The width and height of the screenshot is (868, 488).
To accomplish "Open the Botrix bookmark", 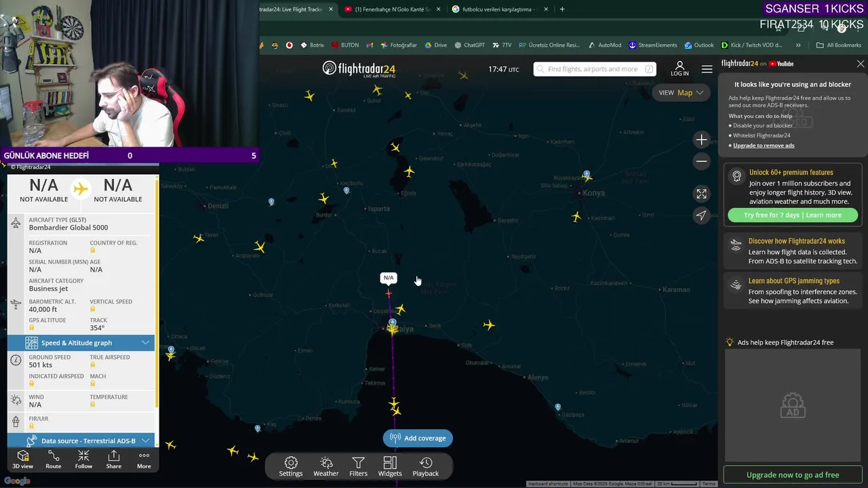I will [x=312, y=45].
